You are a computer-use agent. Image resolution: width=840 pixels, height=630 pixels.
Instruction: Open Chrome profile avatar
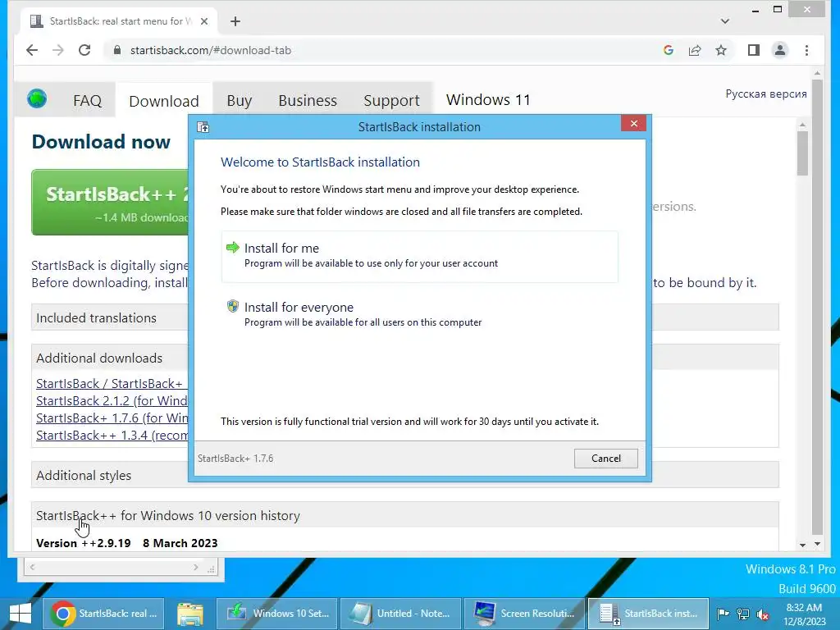pos(780,50)
